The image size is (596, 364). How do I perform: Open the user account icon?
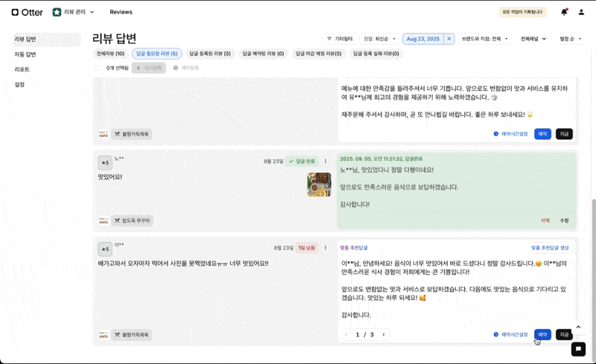pyautogui.click(x=581, y=12)
